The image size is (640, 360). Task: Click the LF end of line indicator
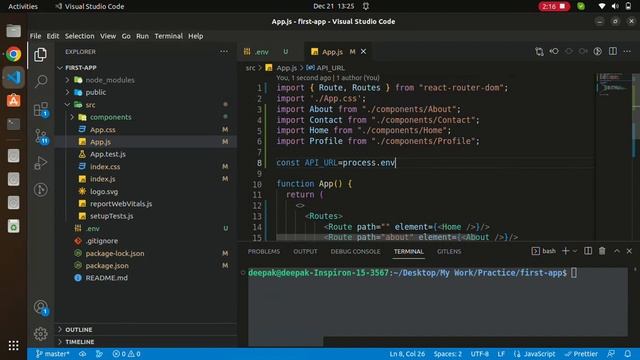coord(501,354)
